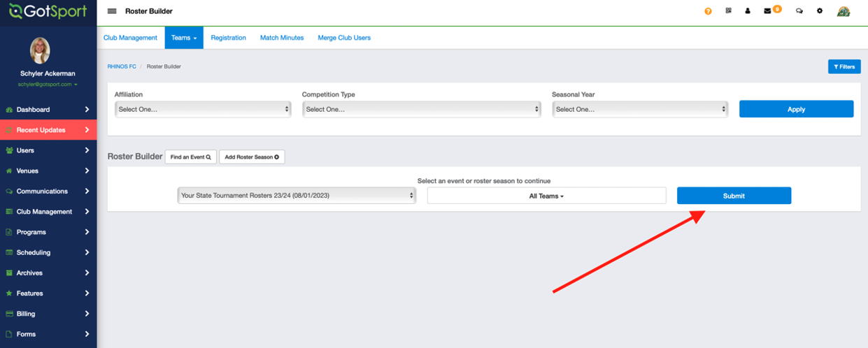Click the Apply button

point(796,109)
